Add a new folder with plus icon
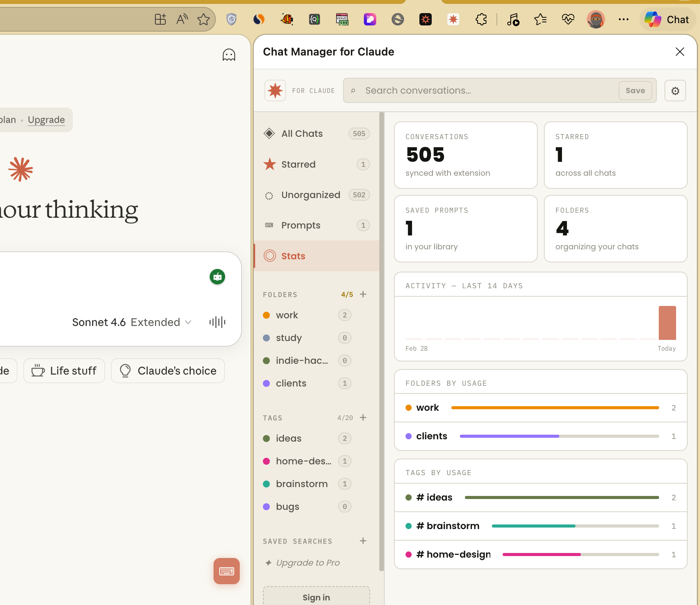This screenshot has height=605, width=700. point(363,294)
